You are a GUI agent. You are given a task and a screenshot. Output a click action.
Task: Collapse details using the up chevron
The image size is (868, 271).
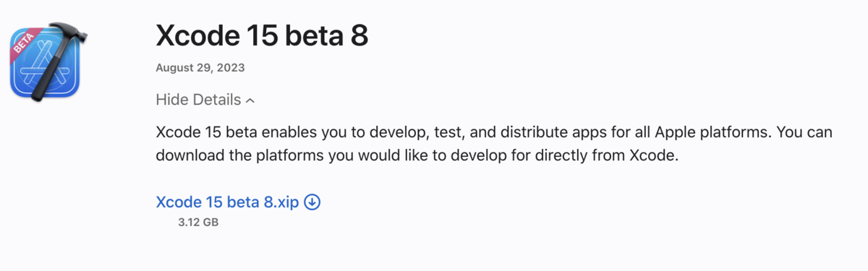point(250,100)
